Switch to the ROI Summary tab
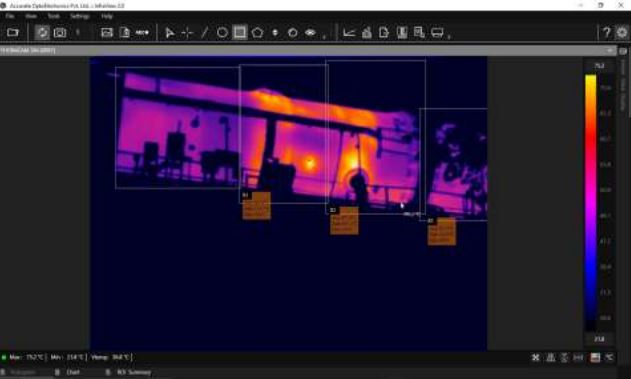The width and height of the screenshot is (631, 379). pos(134,372)
